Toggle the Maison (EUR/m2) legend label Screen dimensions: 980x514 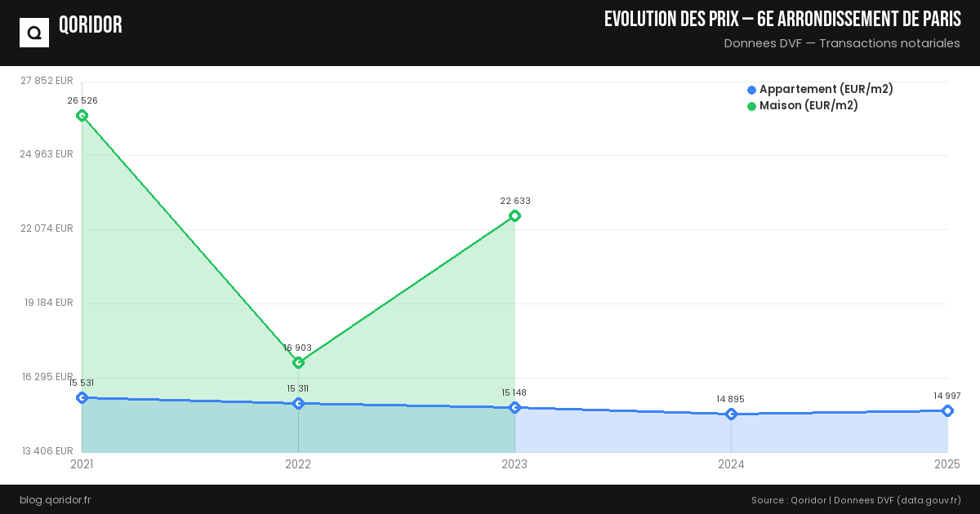(x=808, y=106)
